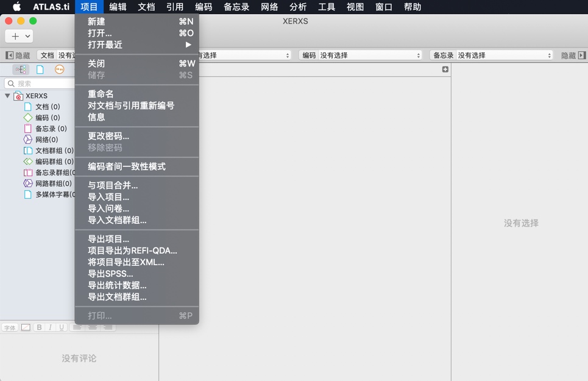Switch to documents view icon
The image size is (588, 381).
[40, 69]
